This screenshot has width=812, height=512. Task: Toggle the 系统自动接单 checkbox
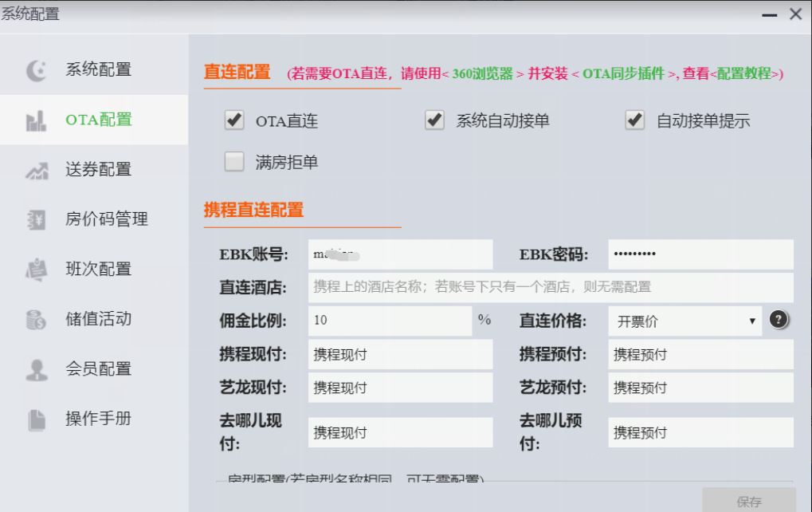click(x=434, y=121)
